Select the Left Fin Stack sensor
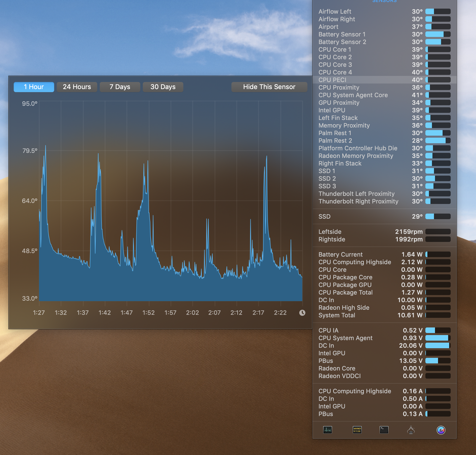Viewport: 476px width, 455px height. 385,118
